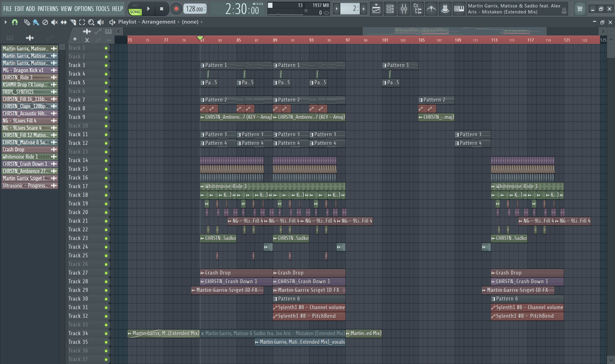Open the Playlist - Arrangement selector
Screen dimensions: 615x364
click(x=147, y=22)
